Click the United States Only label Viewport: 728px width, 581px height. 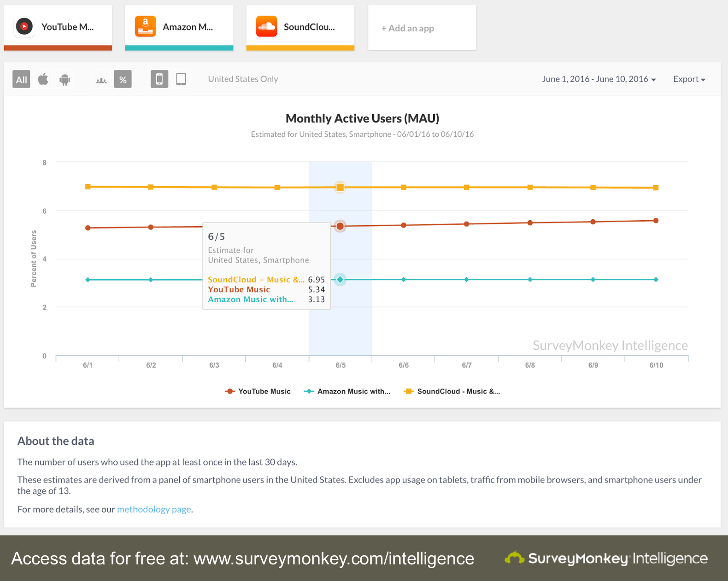pyautogui.click(x=243, y=79)
